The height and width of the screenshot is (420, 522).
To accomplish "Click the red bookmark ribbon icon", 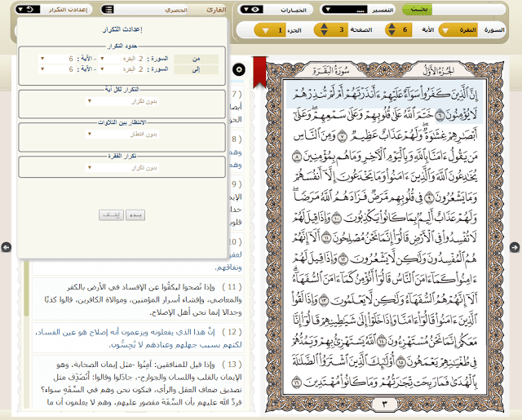I will (x=259, y=72).
